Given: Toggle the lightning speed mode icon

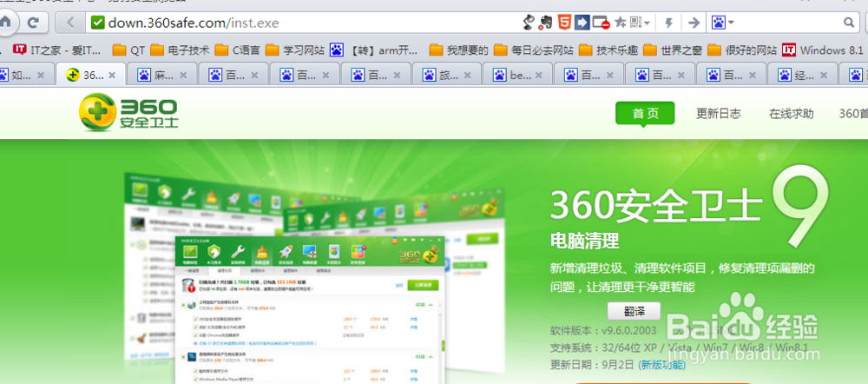Looking at the screenshot, I should (668, 23).
